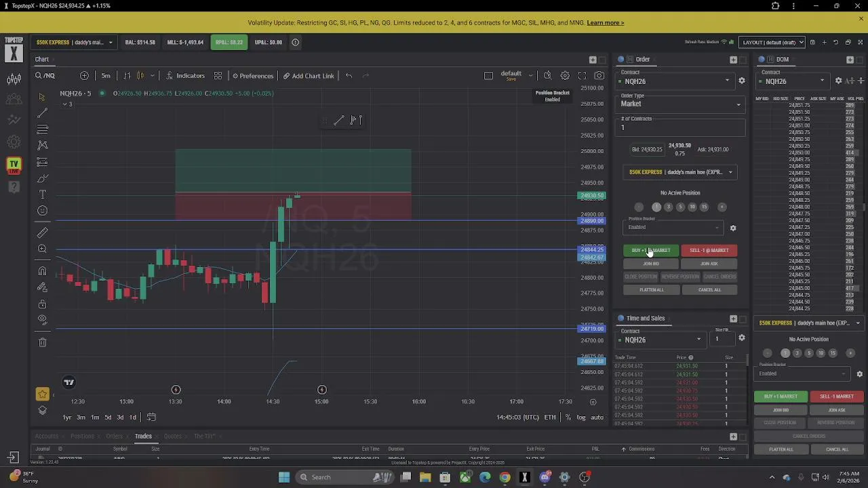Open the trading candlestick icon in sidebar
Image resolution: width=868 pixels, height=488 pixels.
click(x=14, y=79)
